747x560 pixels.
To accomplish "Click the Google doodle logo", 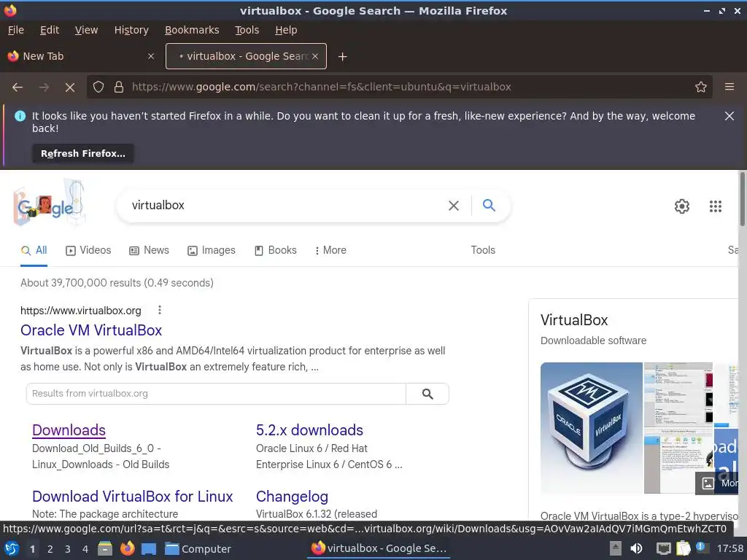I will click(x=49, y=203).
